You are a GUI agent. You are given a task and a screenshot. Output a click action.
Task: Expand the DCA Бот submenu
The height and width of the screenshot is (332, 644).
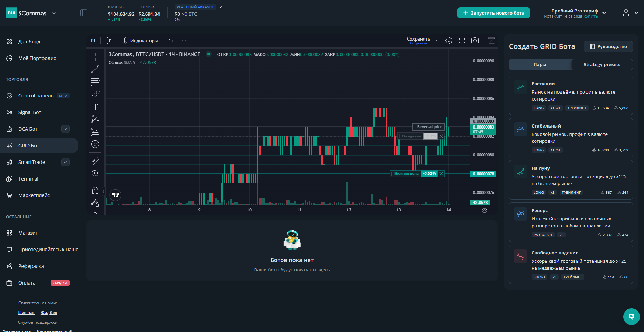[x=65, y=129]
